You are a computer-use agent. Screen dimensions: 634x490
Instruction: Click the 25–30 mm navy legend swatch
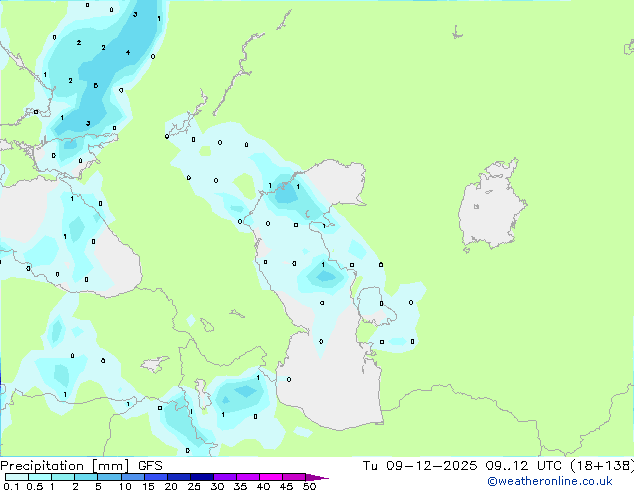202,477
